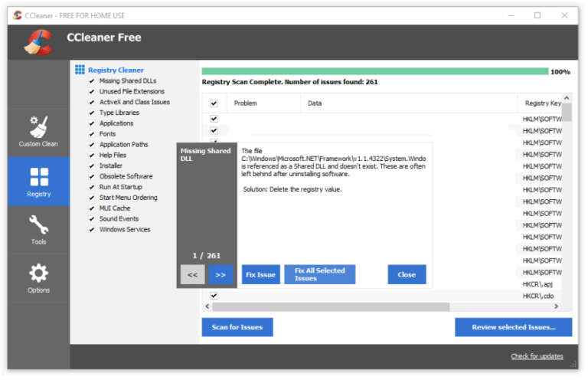Toggle Help Files checkbox
The height and width of the screenshot is (380, 588).
point(92,156)
